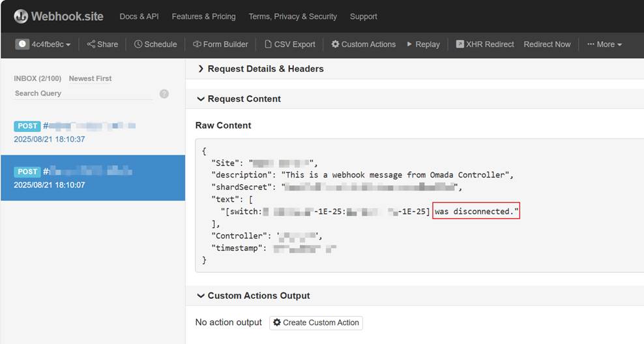Open the More dropdown menu
The width and height of the screenshot is (644, 344).
click(605, 44)
